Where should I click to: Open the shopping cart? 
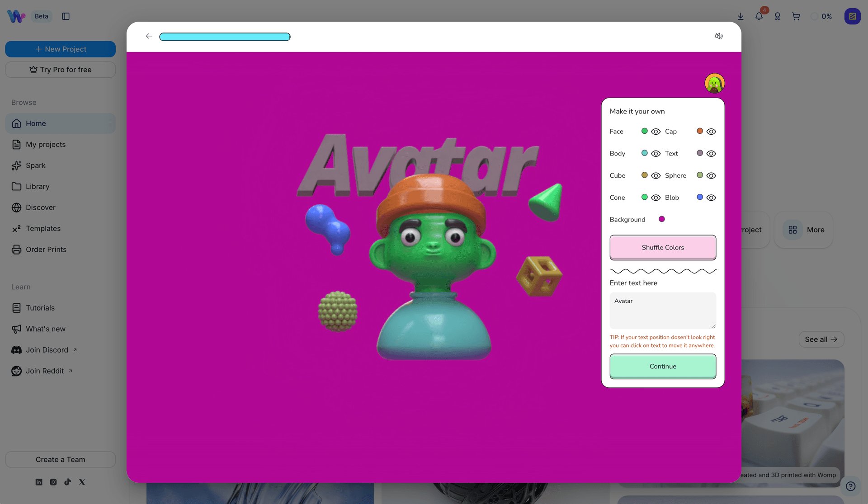[x=796, y=16]
